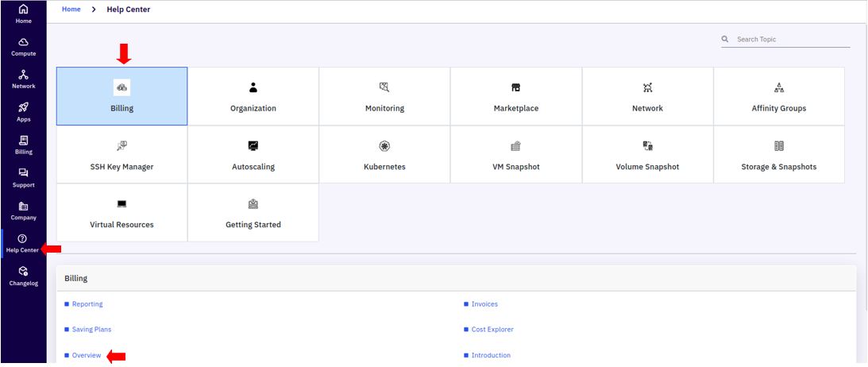Open the Apps rocket icon
Viewport: 868px width, 367px height.
[x=23, y=107]
